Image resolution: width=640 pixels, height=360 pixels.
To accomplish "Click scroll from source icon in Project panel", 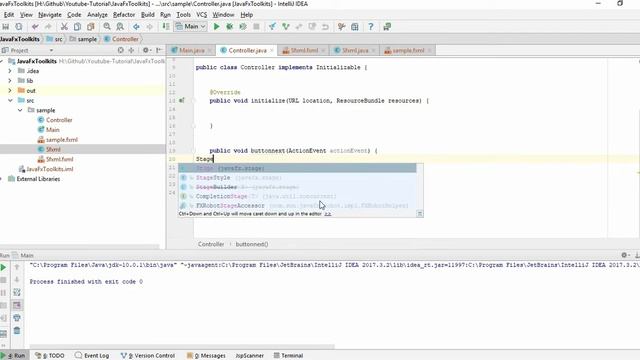I will coord(120,50).
